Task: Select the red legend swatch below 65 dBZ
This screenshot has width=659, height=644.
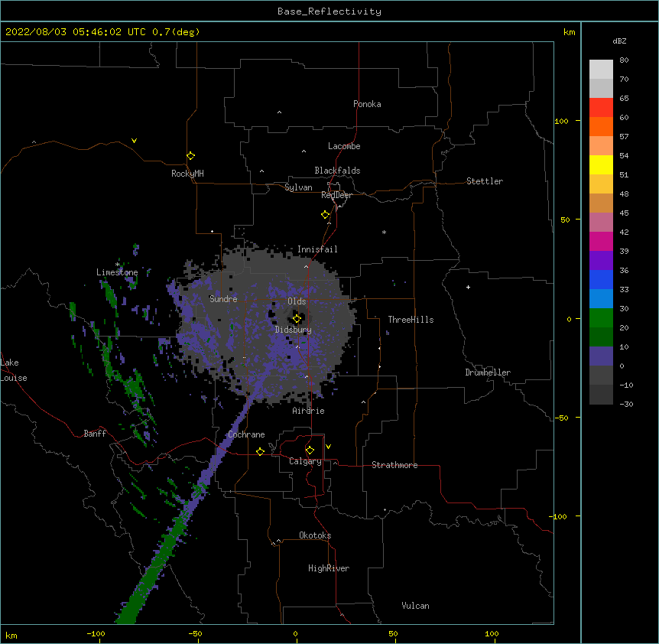Action: [601, 107]
